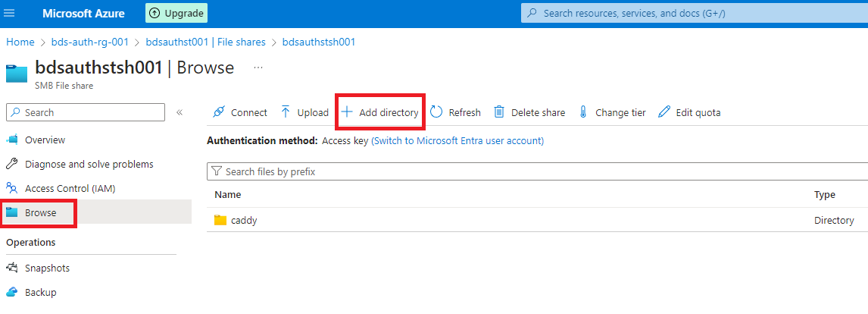This screenshot has height=314, width=868.
Task: Open Access Control (IAM)
Action: 70,188
